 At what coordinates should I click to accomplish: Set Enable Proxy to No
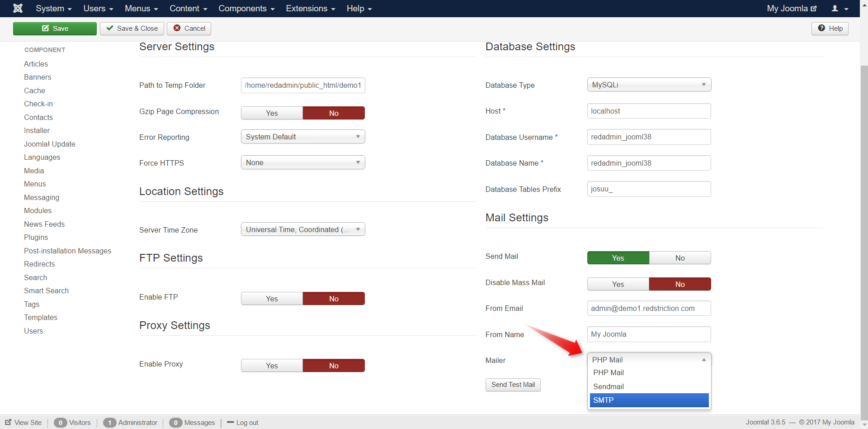click(x=334, y=366)
